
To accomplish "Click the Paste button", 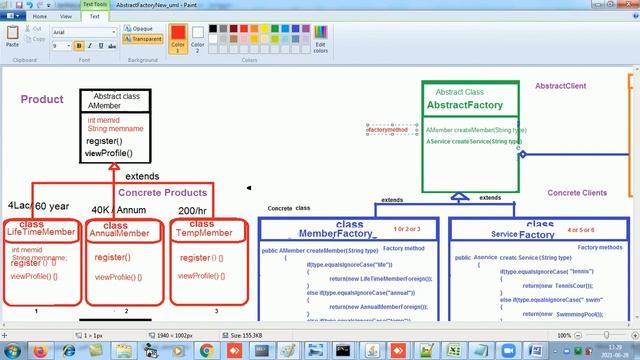I will pyautogui.click(x=12, y=36).
